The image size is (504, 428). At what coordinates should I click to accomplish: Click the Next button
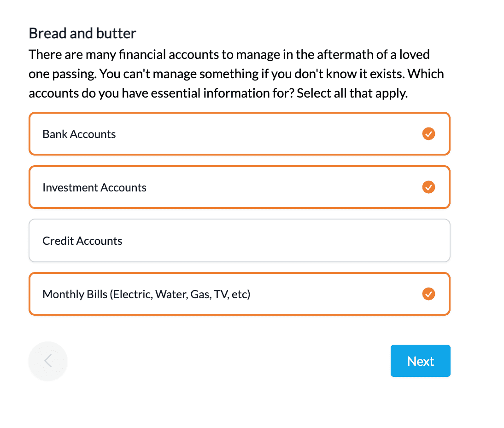[x=421, y=361]
